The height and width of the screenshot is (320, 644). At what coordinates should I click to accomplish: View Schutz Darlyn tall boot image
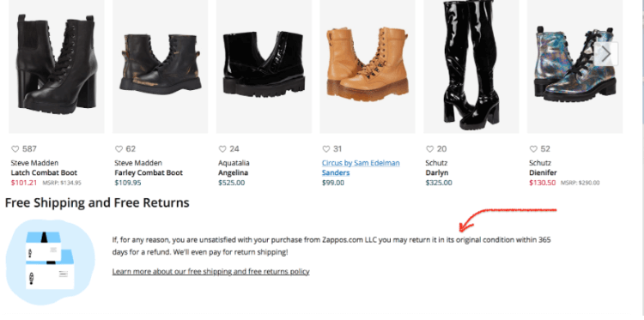click(x=471, y=66)
